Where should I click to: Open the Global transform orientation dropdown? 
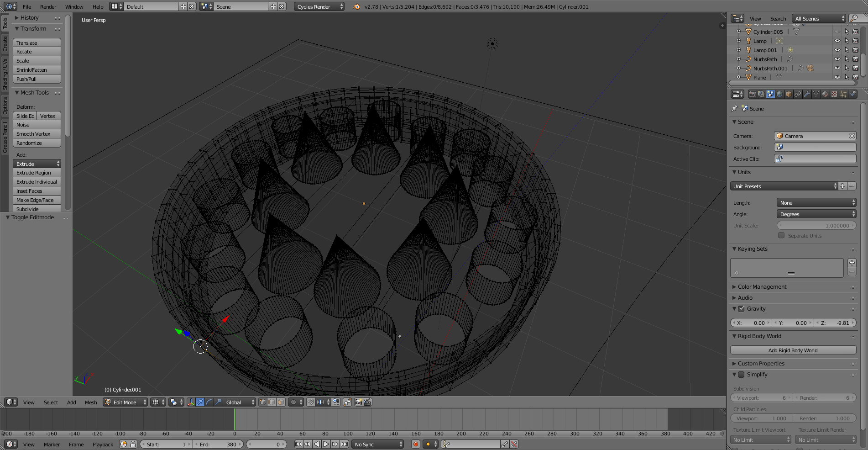click(240, 402)
